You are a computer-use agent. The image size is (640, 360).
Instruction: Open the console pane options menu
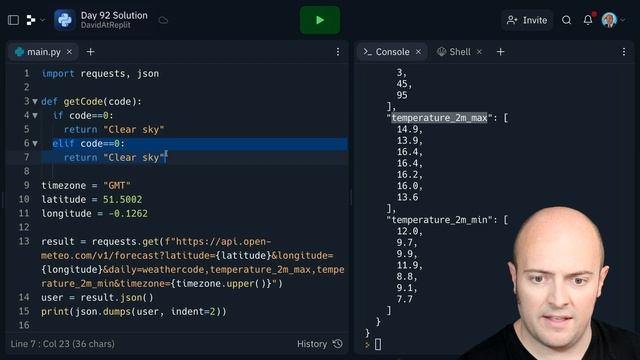pyautogui.click(x=624, y=52)
